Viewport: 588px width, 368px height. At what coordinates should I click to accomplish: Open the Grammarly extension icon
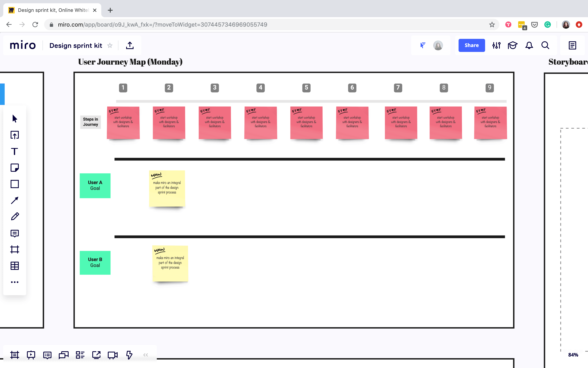pyautogui.click(x=547, y=25)
